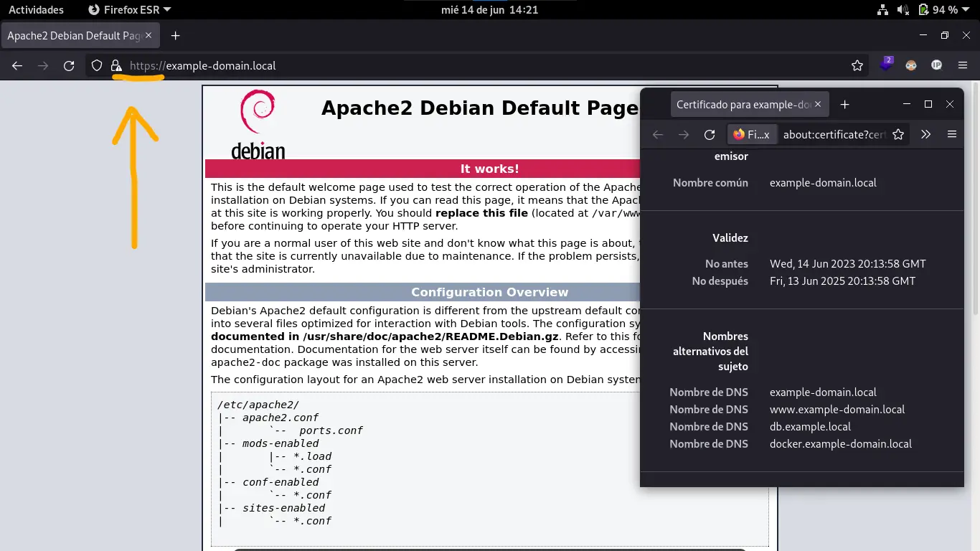Click the Firefox identity badge in certificate window

(x=751, y=134)
